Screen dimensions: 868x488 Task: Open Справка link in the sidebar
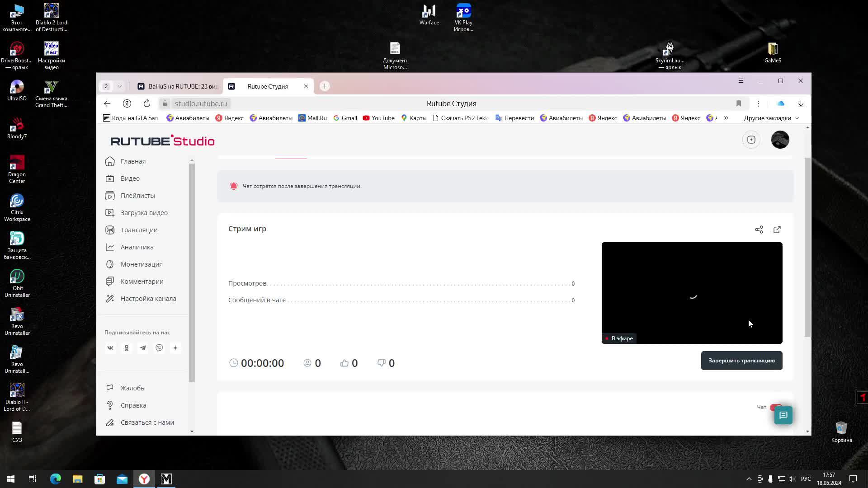click(x=133, y=405)
